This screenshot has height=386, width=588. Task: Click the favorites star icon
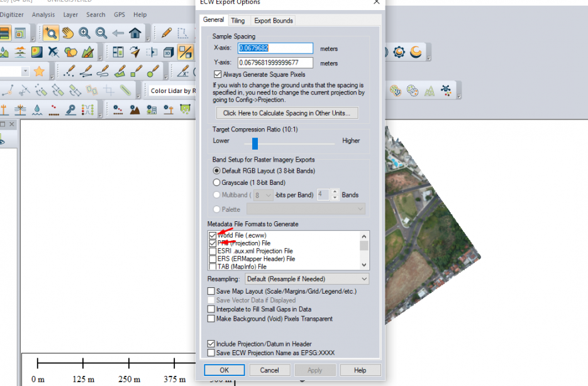point(39,71)
